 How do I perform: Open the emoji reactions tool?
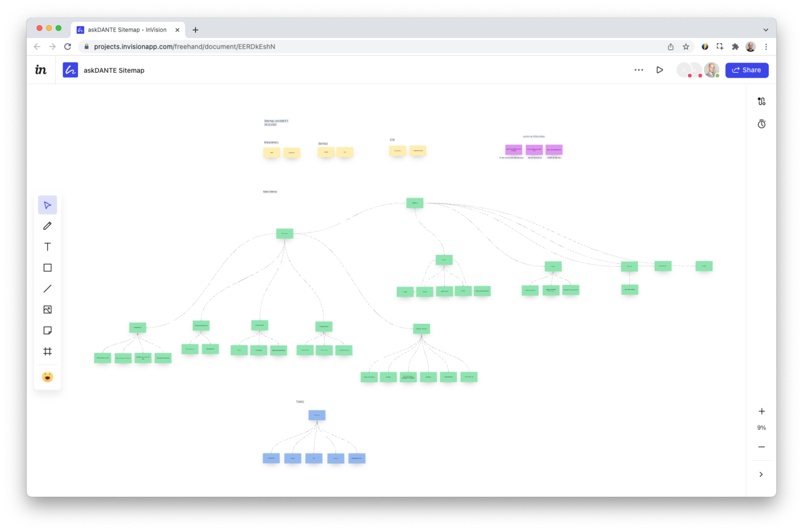click(x=48, y=377)
